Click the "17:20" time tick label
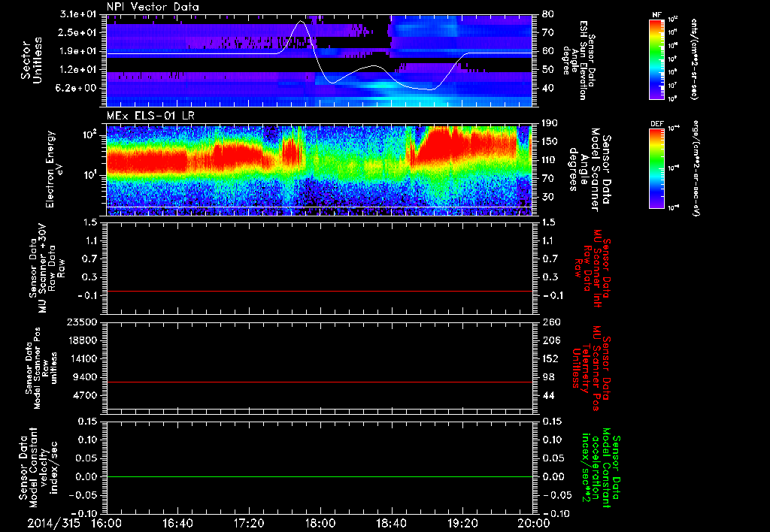Image resolution: width=770 pixels, height=532 pixels. pos(249,523)
